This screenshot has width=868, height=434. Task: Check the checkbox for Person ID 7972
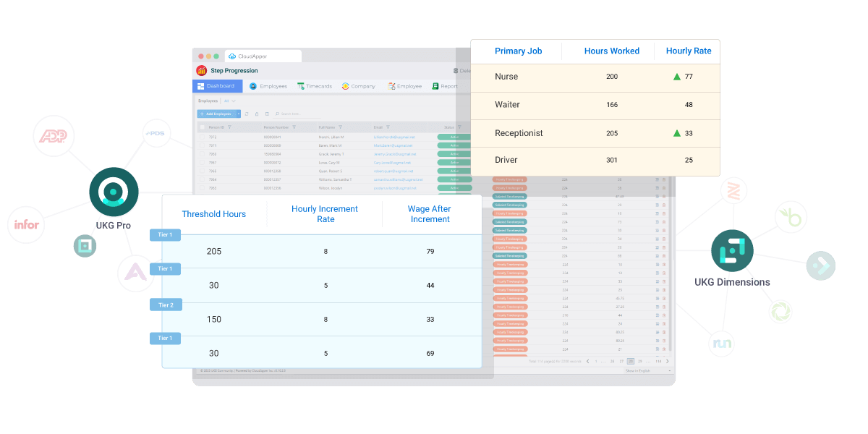point(202,136)
